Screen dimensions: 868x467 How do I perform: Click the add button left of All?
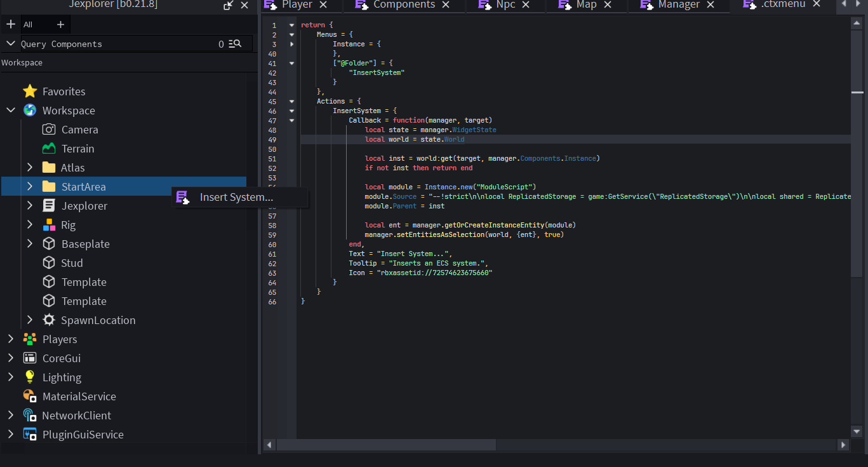(11, 24)
